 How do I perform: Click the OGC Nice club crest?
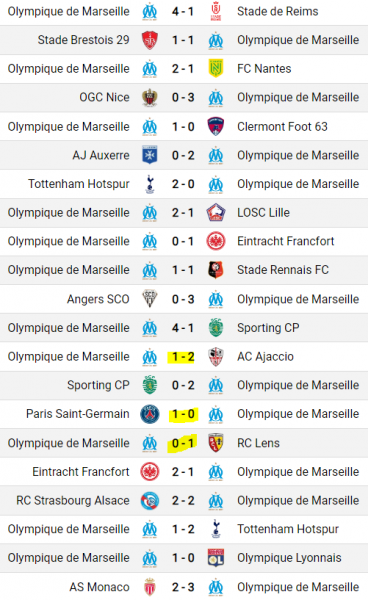pyautogui.click(x=150, y=98)
